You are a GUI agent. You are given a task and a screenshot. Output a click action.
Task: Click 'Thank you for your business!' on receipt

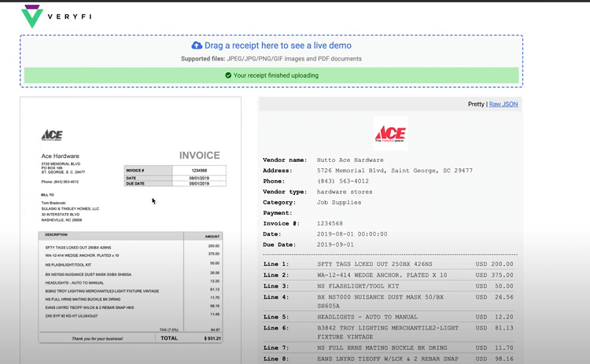pyautogui.click(x=97, y=339)
